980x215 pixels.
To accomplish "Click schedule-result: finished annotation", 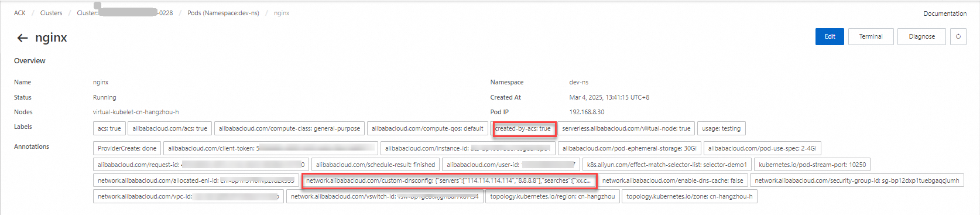I will coord(375,165).
